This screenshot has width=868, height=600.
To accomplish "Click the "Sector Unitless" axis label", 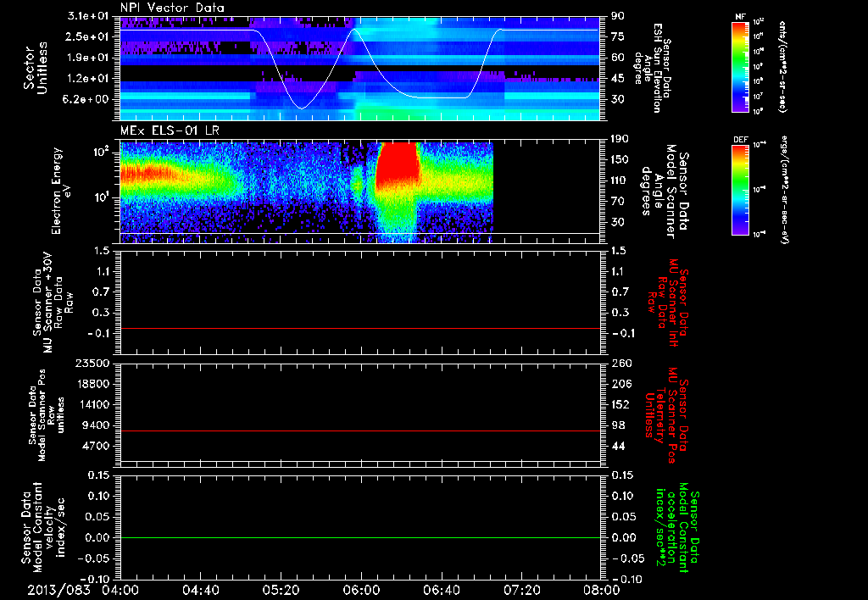I will 35,68.
